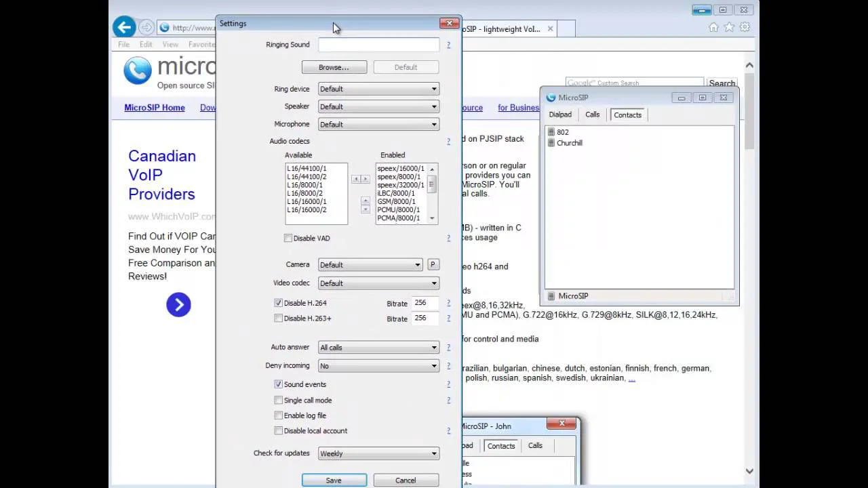Open the Check for updates dropdown
This screenshot has width=868, height=488.
[x=378, y=453]
